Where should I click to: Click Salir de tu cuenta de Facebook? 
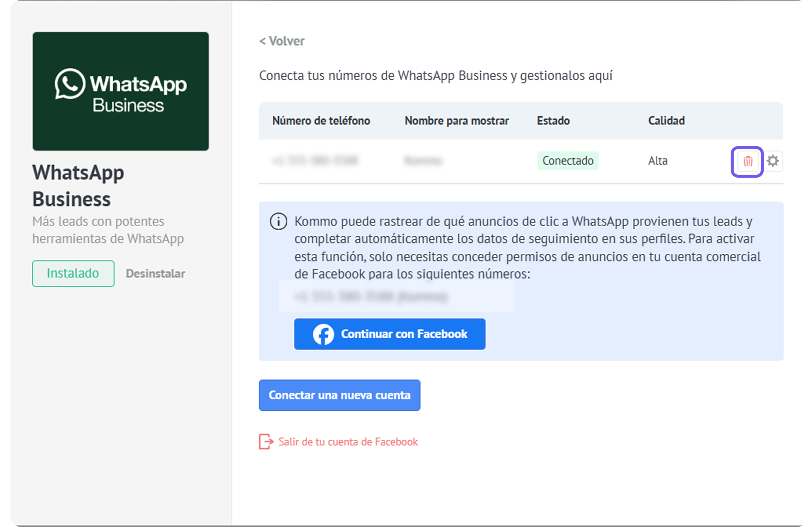click(x=348, y=442)
